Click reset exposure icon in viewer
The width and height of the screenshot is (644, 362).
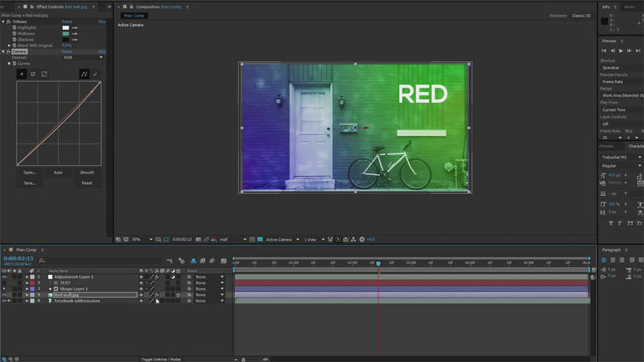click(x=362, y=239)
